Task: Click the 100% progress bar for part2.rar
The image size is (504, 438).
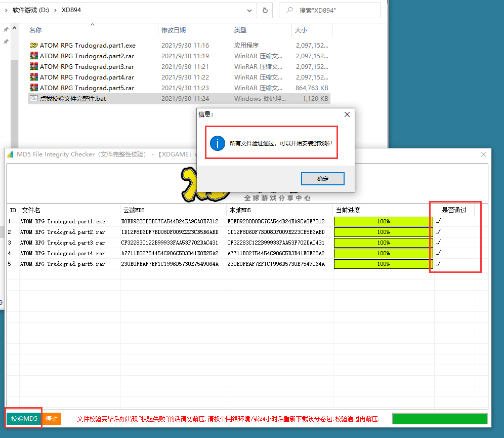Action: [383, 232]
